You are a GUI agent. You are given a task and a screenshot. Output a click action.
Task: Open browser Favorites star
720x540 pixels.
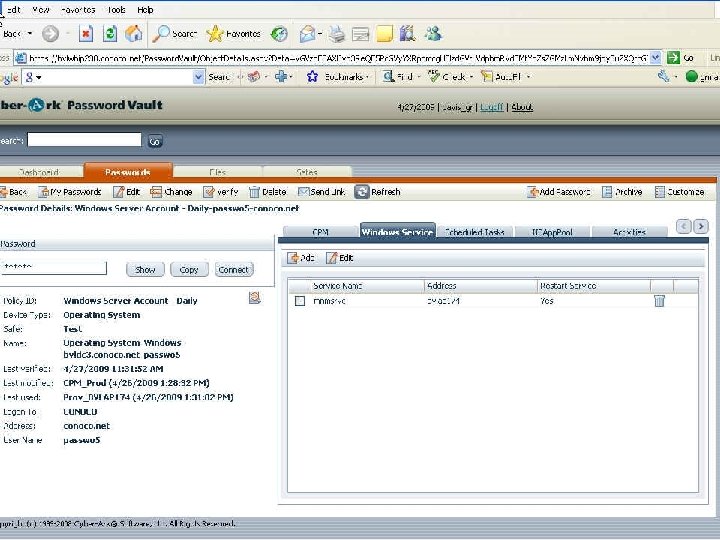233,34
